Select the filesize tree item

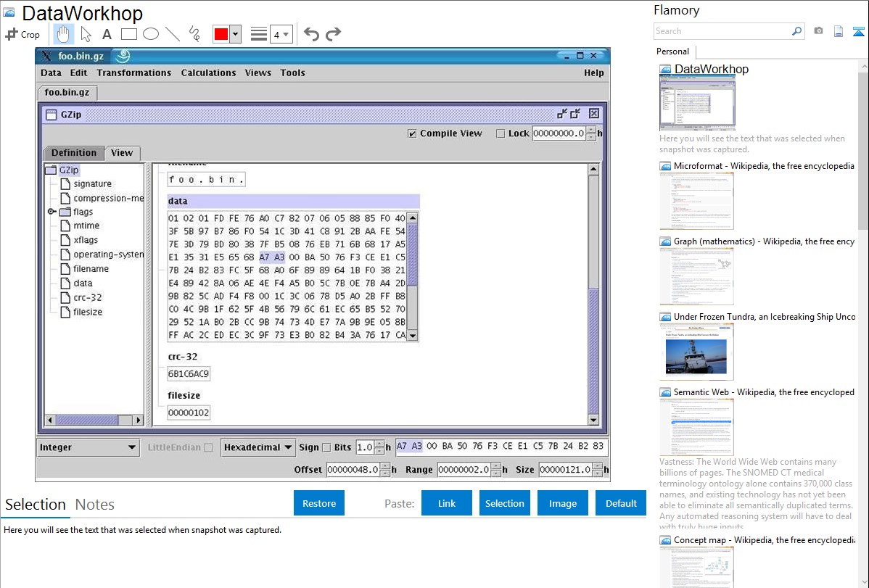81,312
